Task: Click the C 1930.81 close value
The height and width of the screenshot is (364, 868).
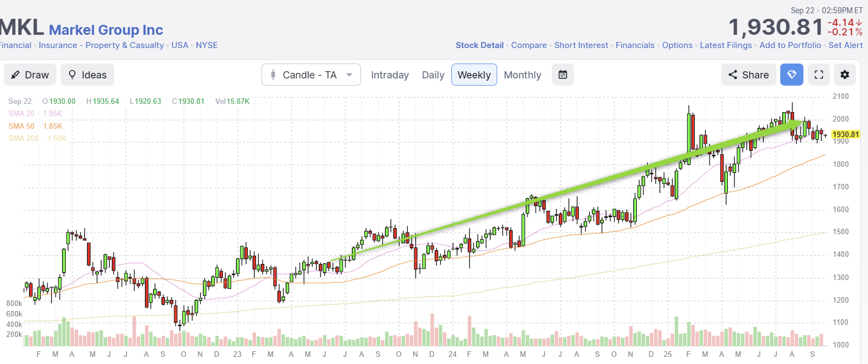Action: (x=188, y=101)
